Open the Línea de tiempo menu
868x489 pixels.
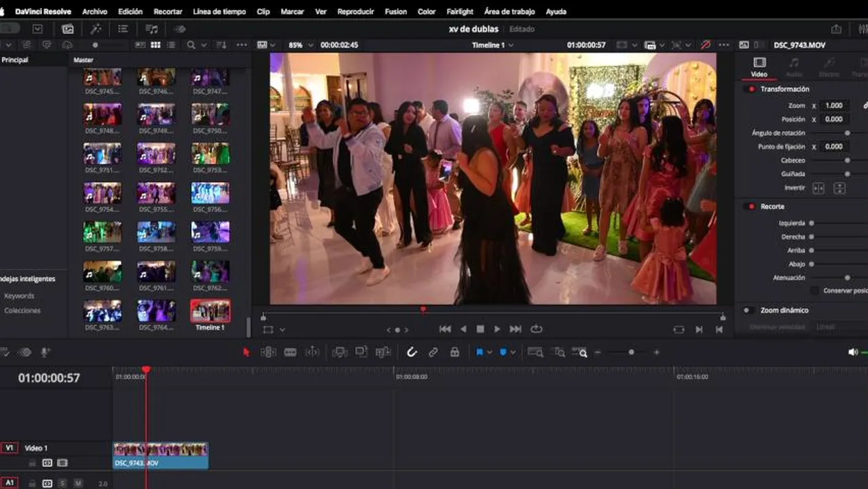tap(219, 12)
